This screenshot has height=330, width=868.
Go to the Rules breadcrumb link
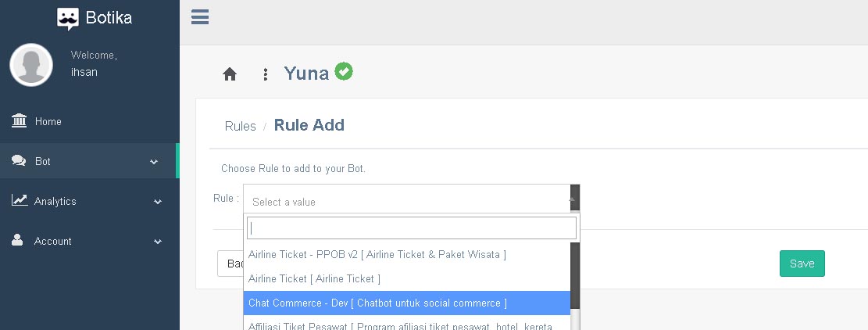click(x=240, y=126)
